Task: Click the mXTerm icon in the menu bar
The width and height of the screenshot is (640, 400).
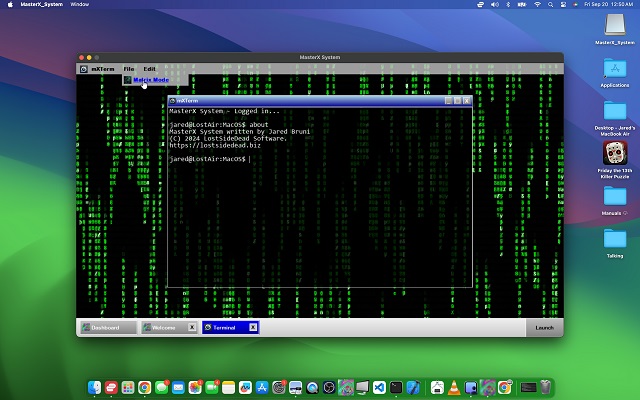Action: pos(84,69)
